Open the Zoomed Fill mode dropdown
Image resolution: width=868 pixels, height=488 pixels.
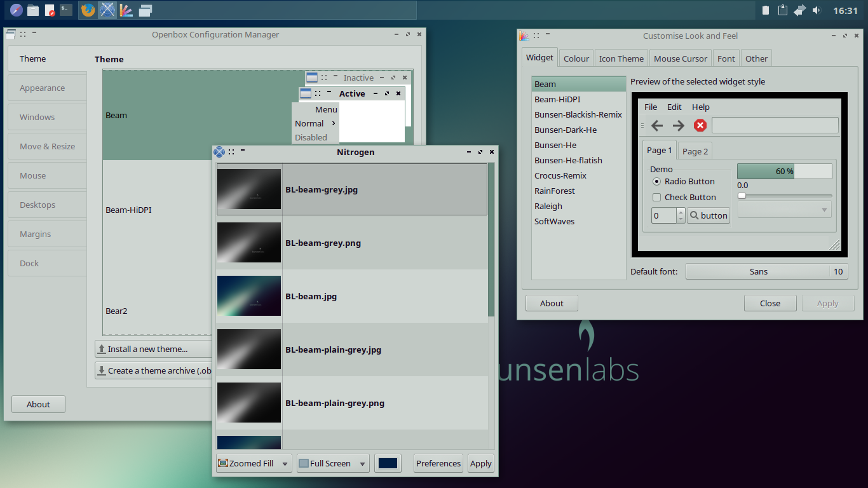pyautogui.click(x=254, y=463)
